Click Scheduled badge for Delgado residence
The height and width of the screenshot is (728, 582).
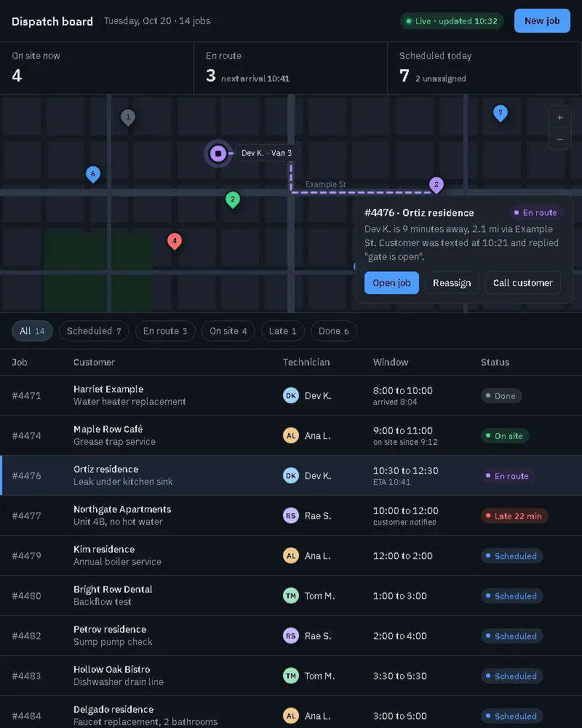pos(511,716)
